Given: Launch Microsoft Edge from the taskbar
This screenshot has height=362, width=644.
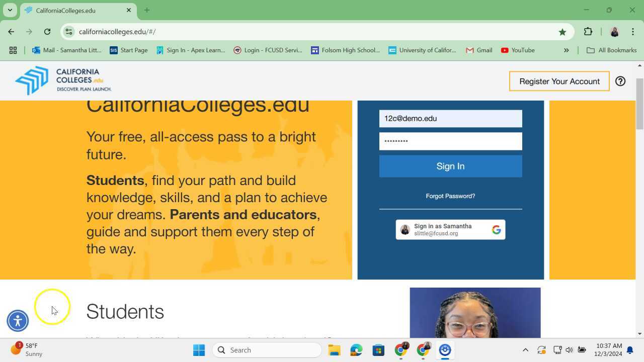Looking at the screenshot, I should (356, 350).
